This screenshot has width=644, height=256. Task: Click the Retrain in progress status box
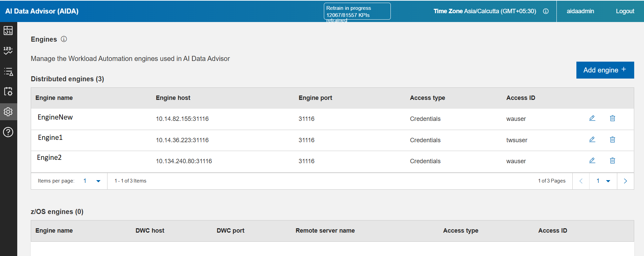pos(357,12)
